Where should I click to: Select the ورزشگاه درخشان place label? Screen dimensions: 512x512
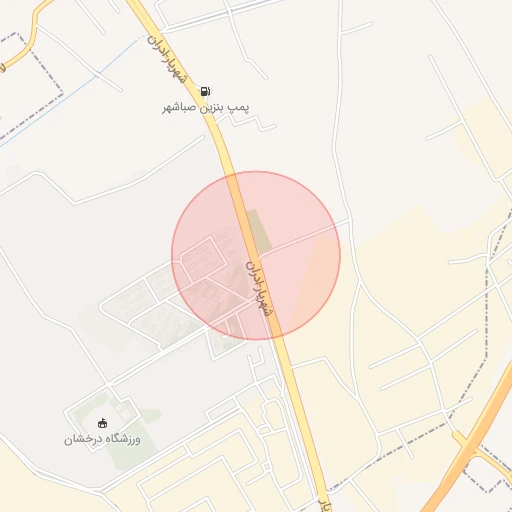[102, 439]
